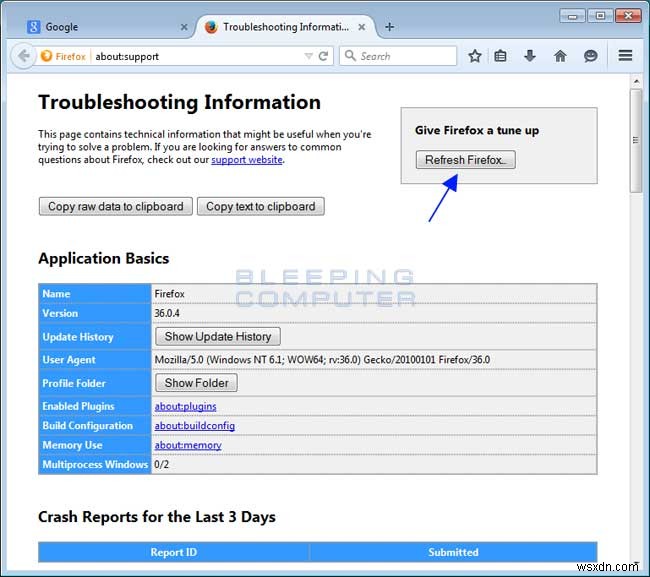650x577 pixels.
Task: Open the URL history dropdown arrow
Action: coord(308,56)
